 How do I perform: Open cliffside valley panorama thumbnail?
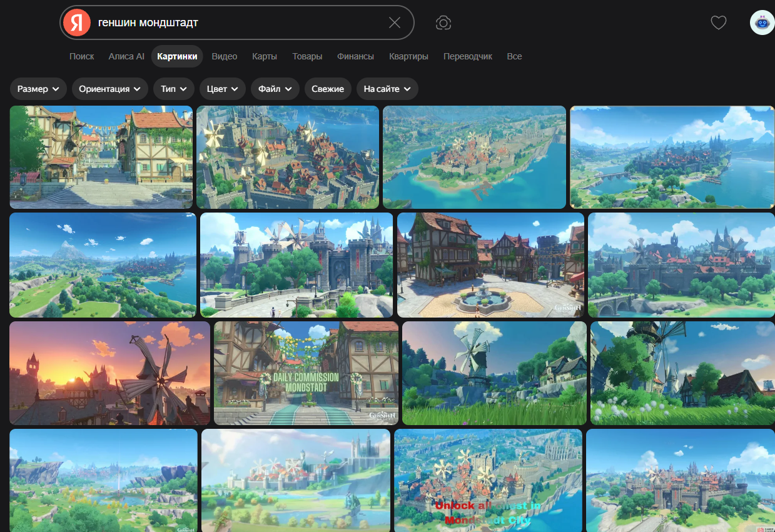pyautogui.click(x=104, y=480)
